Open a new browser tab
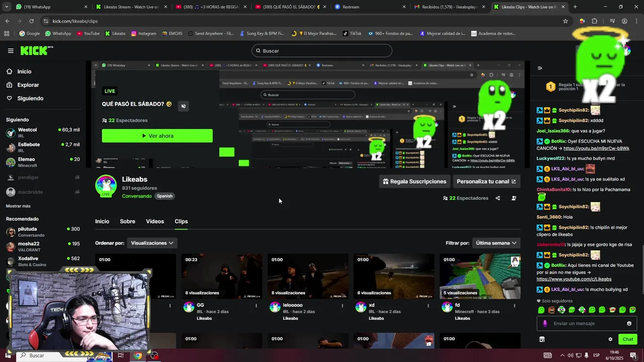Screen dimensions: 644x362 coord(575,7)
